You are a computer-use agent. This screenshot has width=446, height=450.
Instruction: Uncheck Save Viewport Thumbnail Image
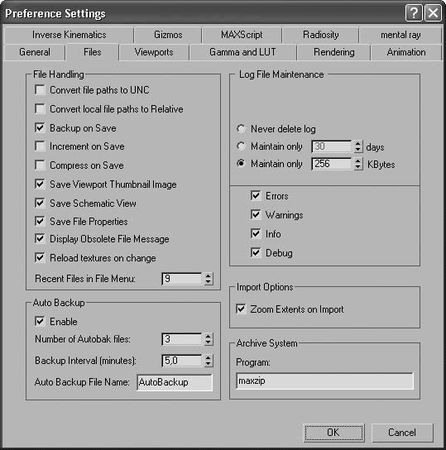click(40, 184)
